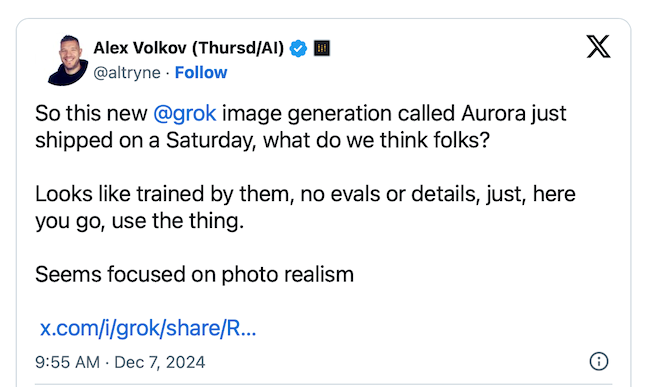Click the '(Thursd/AI)' part of name
This screenshot has width=655, height=387.
click(x=238, y=48)
